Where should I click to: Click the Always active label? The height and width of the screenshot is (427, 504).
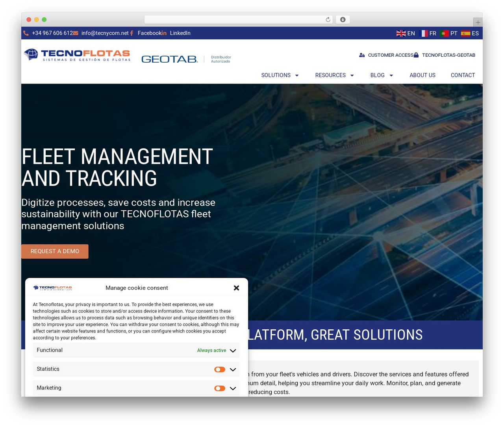211,351
